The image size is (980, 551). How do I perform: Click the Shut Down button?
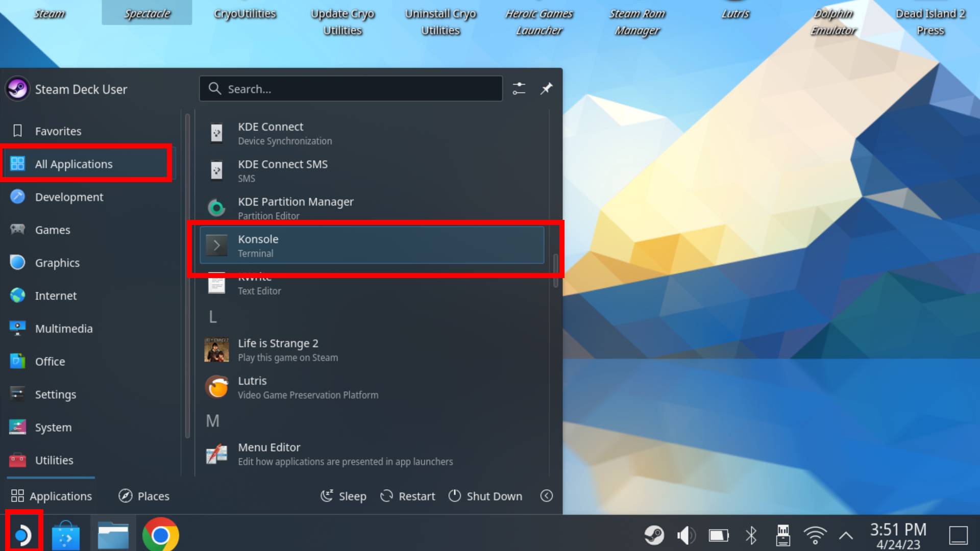[485, 496]
